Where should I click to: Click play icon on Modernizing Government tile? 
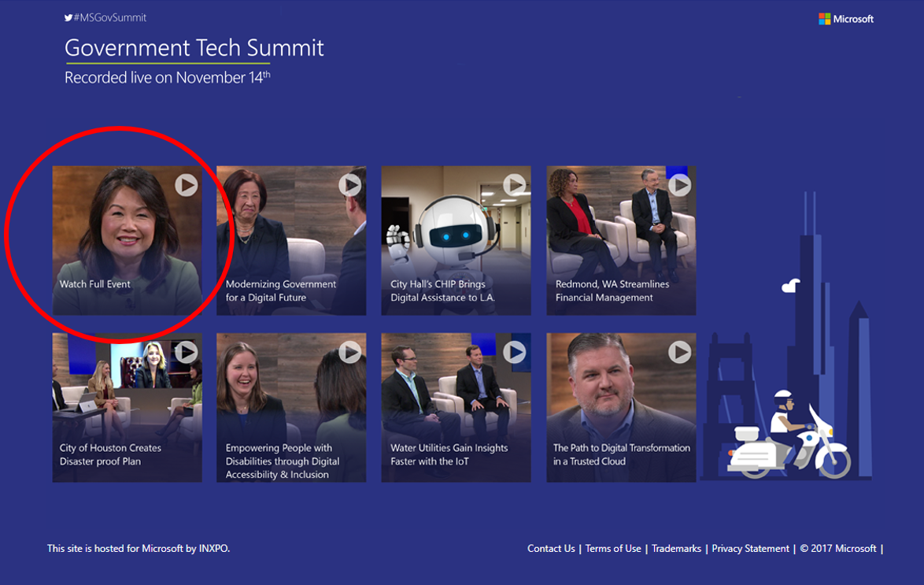pyautogui.click(x=350, y=185)
